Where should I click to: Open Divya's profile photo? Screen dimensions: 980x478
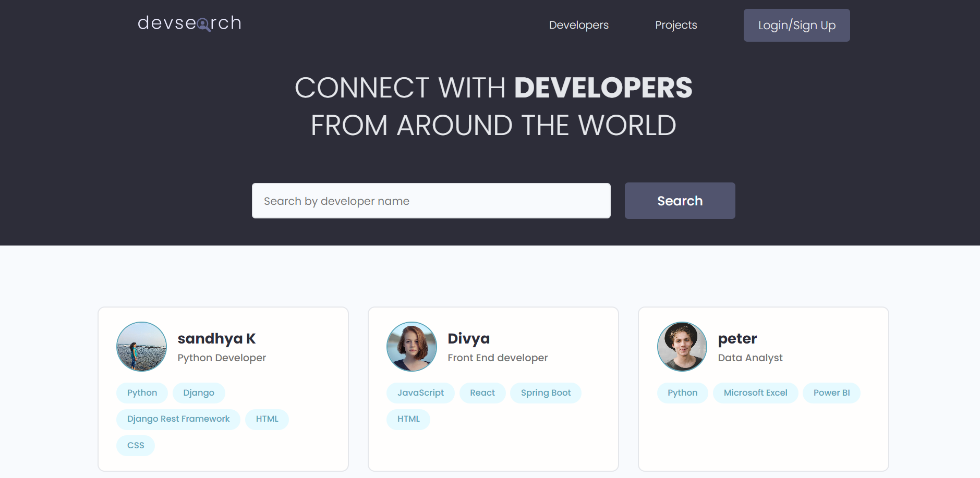412,346
